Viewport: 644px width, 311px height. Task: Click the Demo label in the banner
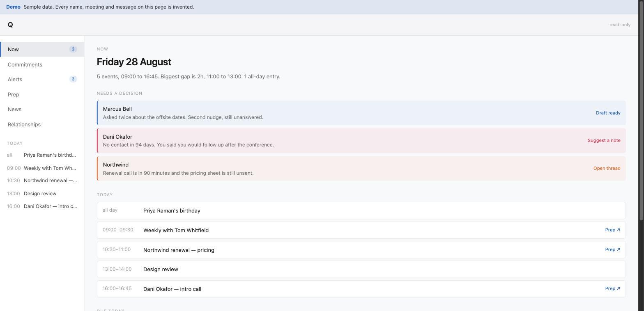(x=13, y=7)
